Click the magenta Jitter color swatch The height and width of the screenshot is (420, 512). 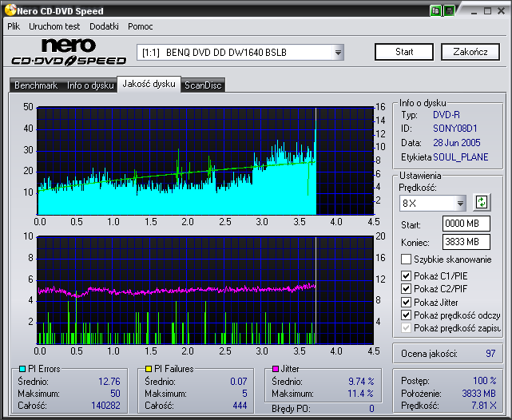(276, 369)
